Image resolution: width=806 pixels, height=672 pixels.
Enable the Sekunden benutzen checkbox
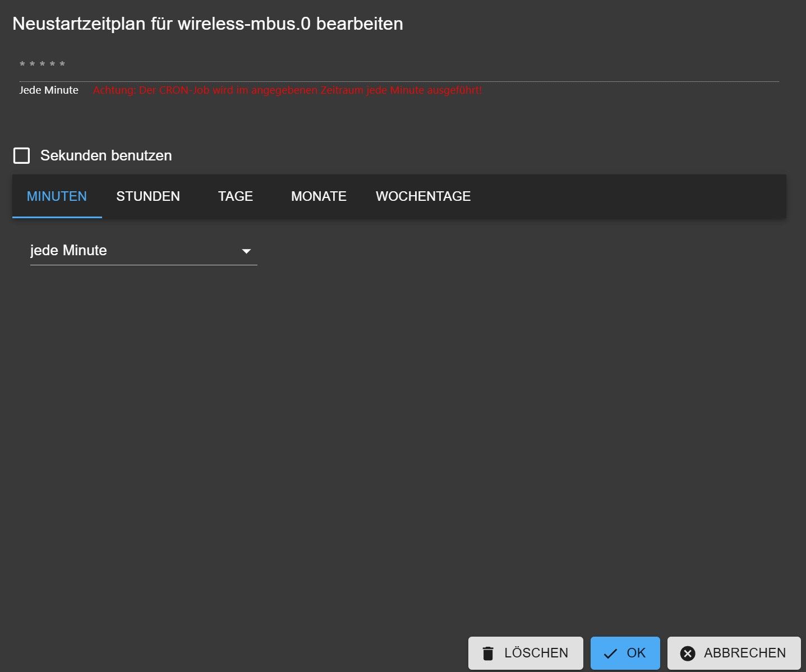tap(21, 155)
